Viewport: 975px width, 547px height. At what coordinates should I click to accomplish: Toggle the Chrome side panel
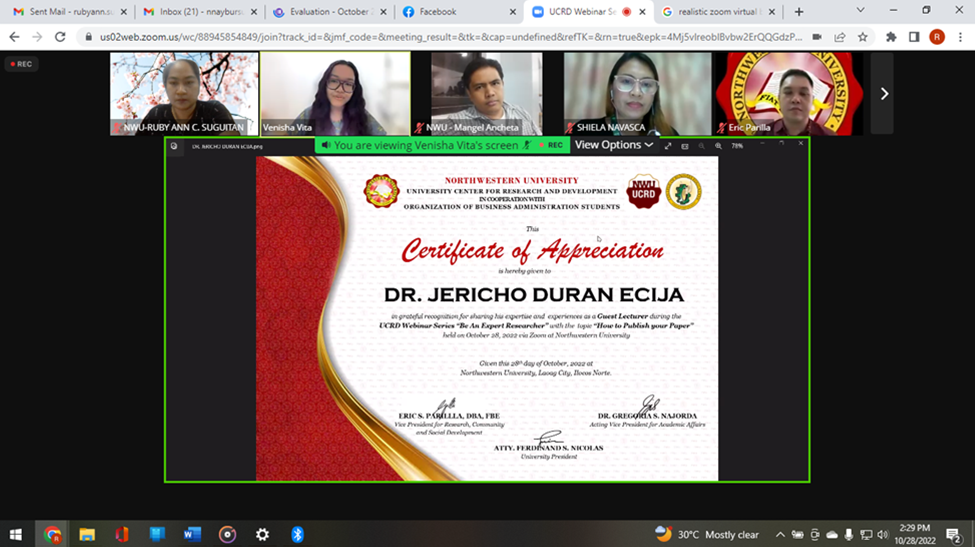point(914,37)
